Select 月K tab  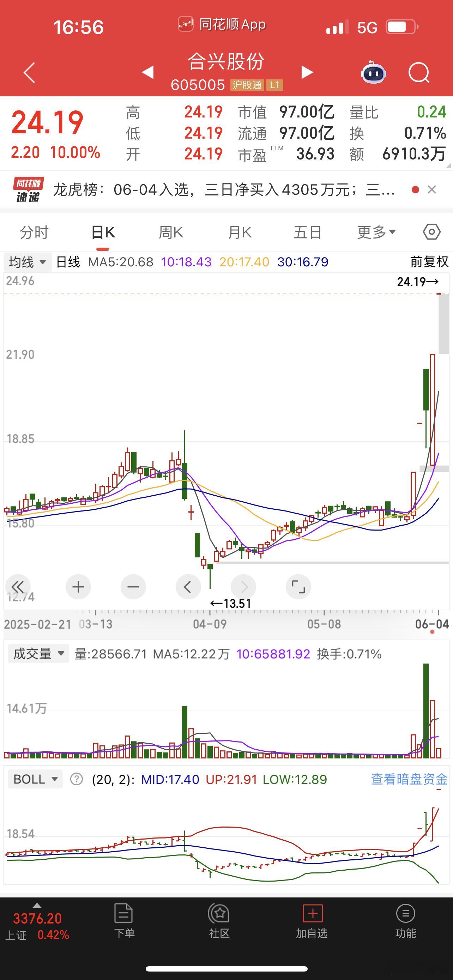[240, 232]
